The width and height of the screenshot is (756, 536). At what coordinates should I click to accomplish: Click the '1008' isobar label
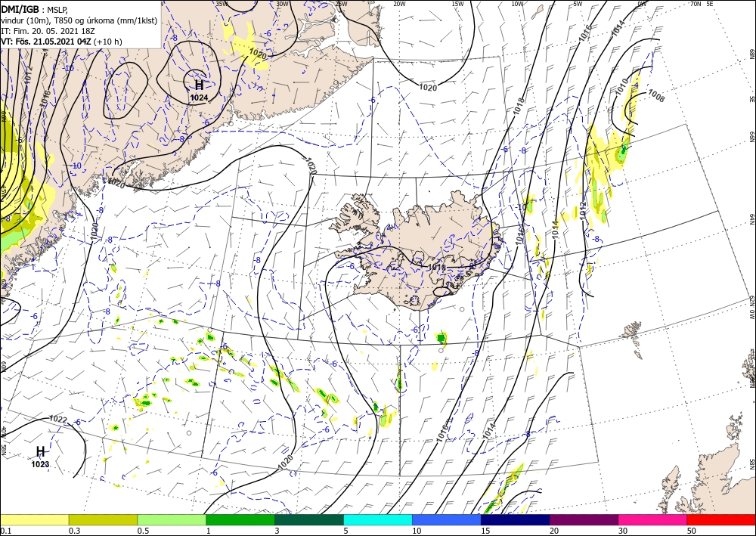click(656, 95)
